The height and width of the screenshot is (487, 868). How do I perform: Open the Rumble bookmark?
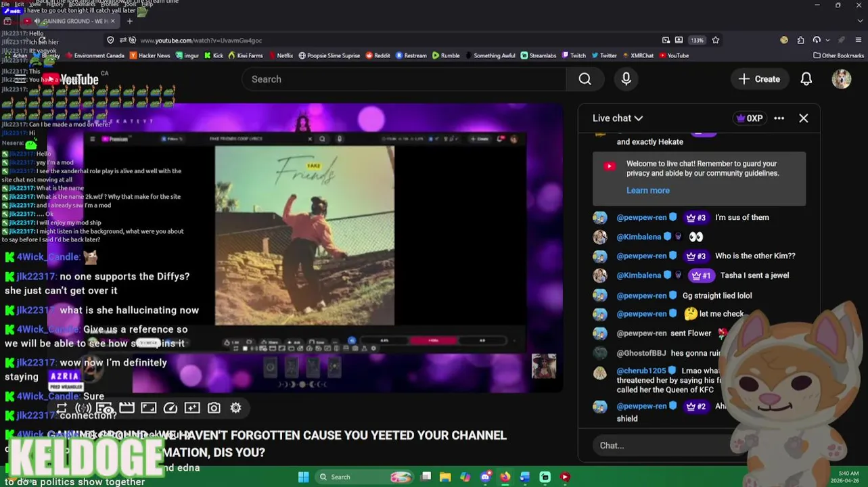pyautogui.click(x=446, y=55)
